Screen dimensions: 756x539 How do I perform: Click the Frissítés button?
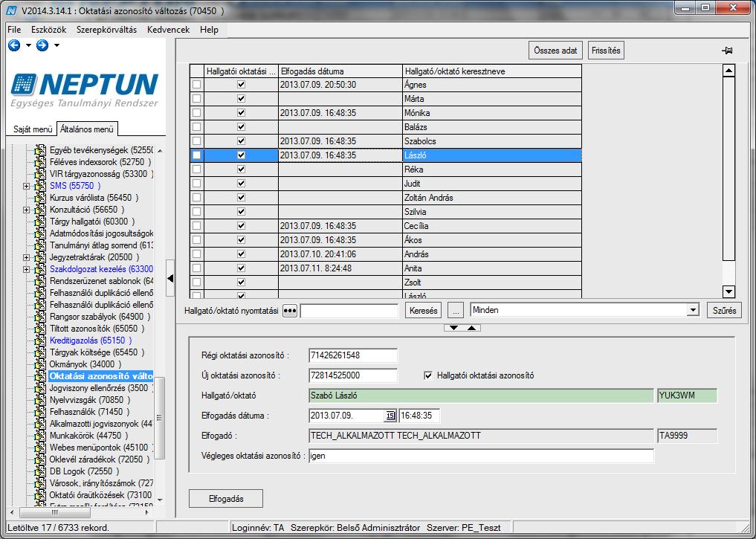(606, 50)
